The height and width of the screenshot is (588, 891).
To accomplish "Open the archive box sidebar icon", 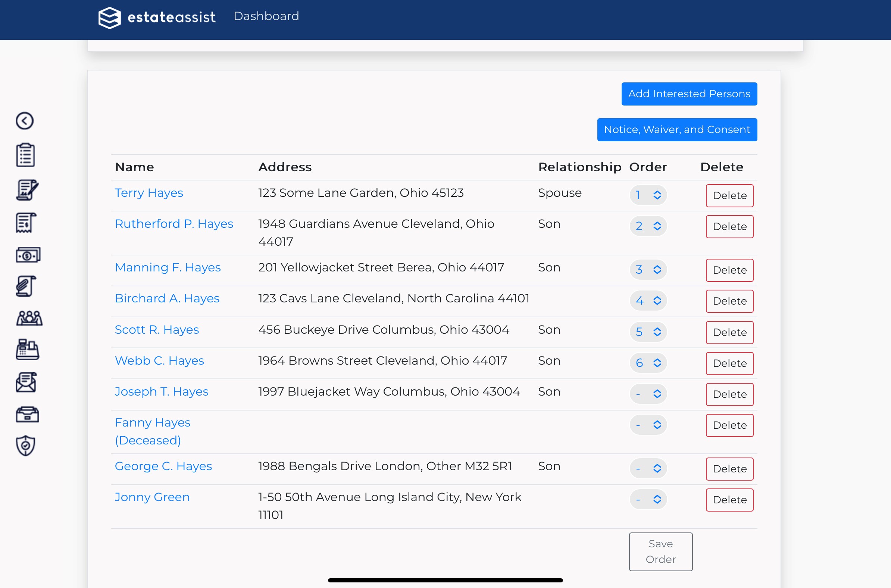I will 27,414.
